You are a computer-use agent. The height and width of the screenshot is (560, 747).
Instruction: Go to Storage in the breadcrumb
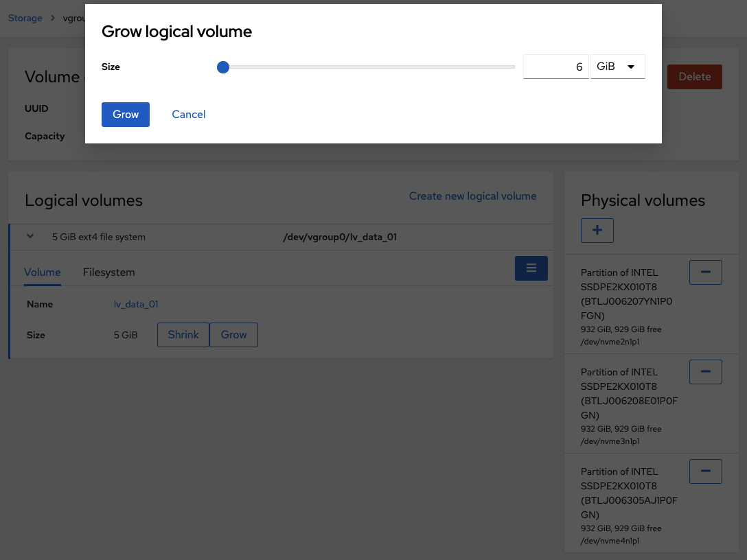[x=25, y=18]
